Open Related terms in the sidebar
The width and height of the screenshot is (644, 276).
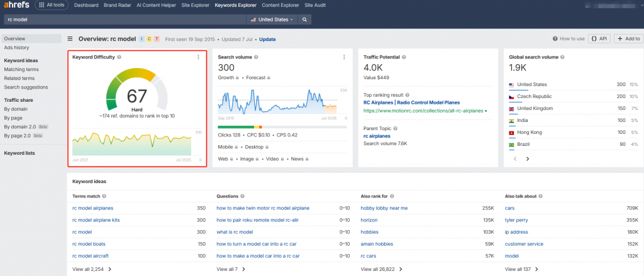pos(19,78)
